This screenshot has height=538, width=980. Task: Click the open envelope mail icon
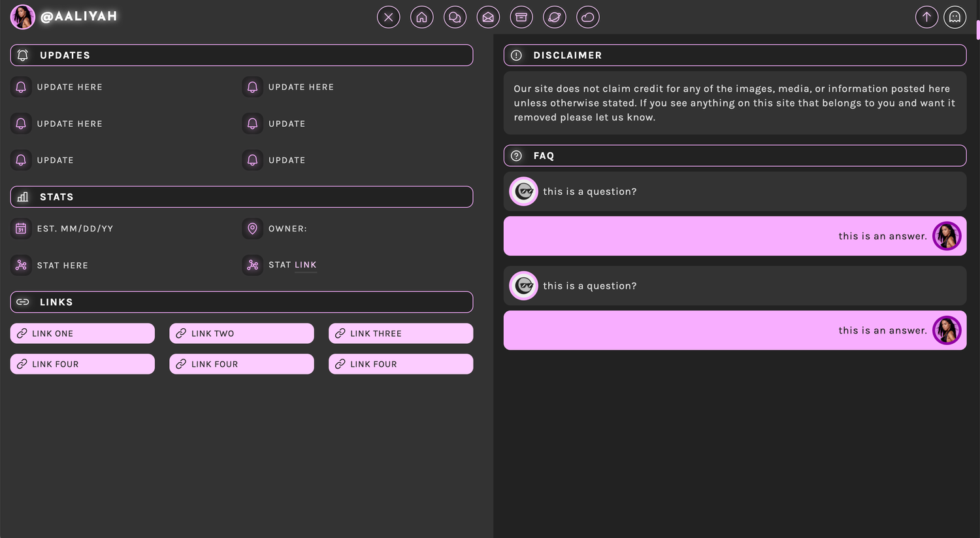[x=488, y=17]
